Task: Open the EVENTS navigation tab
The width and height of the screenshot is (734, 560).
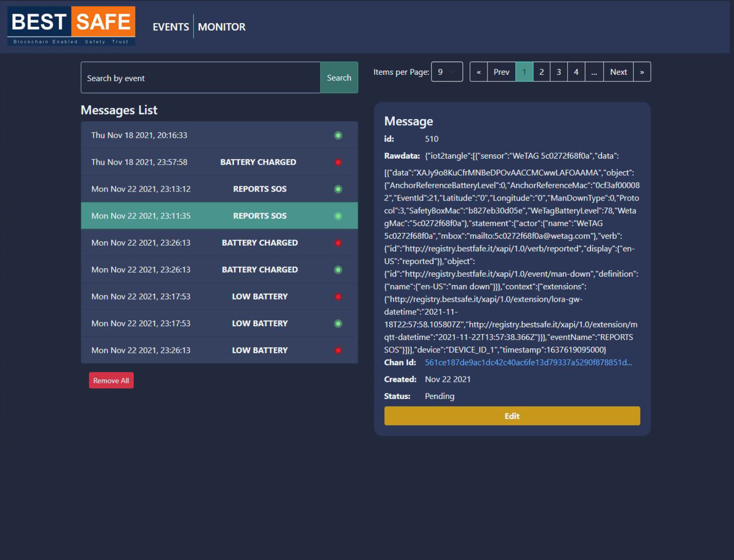Action: (170, 27)
